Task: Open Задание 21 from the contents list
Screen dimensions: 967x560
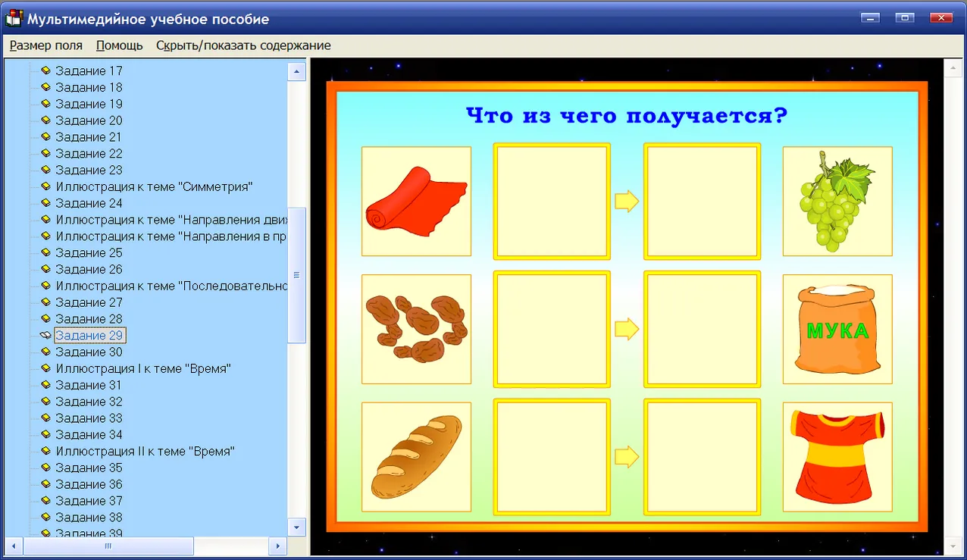Action: pyautogui.click(x=89, y=137)
